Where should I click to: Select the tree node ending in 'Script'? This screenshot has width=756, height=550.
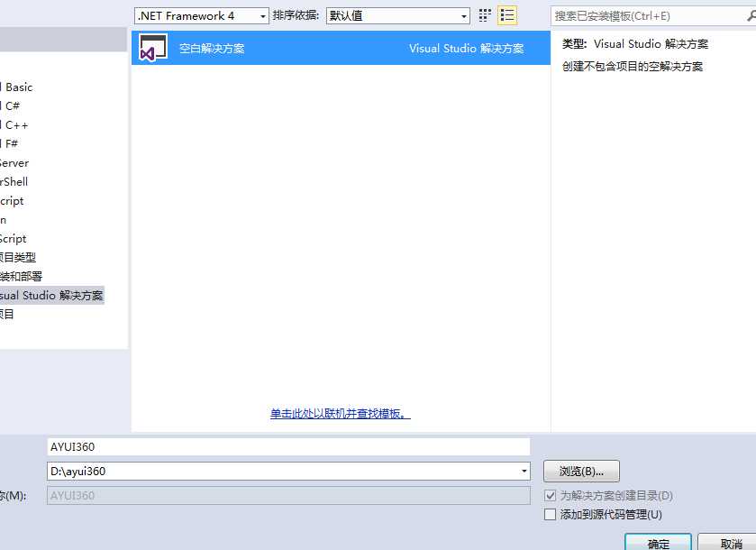point(13,239)
